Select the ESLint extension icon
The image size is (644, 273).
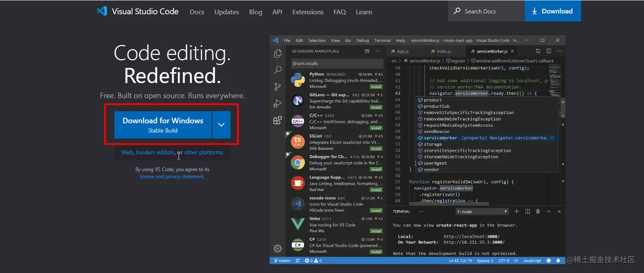tap(298, 141)
